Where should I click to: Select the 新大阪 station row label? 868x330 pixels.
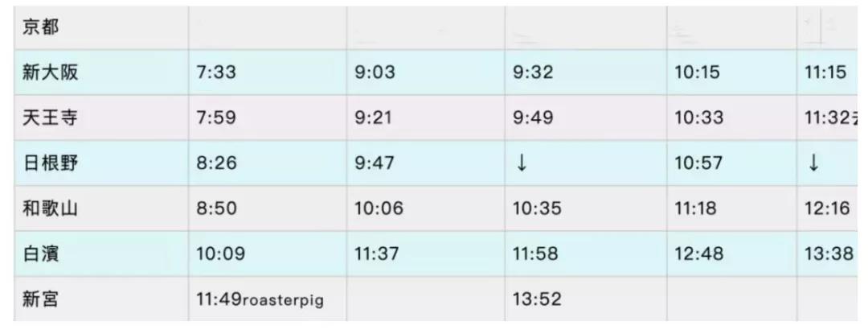point(51,73)
